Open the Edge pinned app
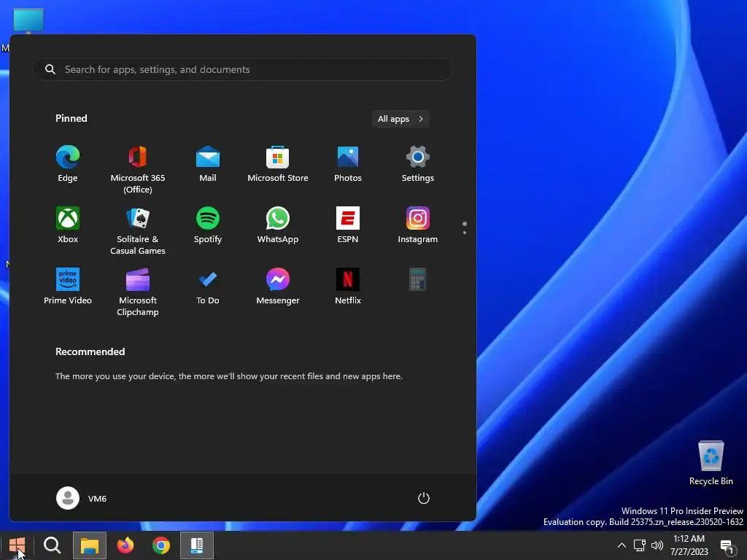This screenshot has height=560, width=747. click(x=68, y=164)
